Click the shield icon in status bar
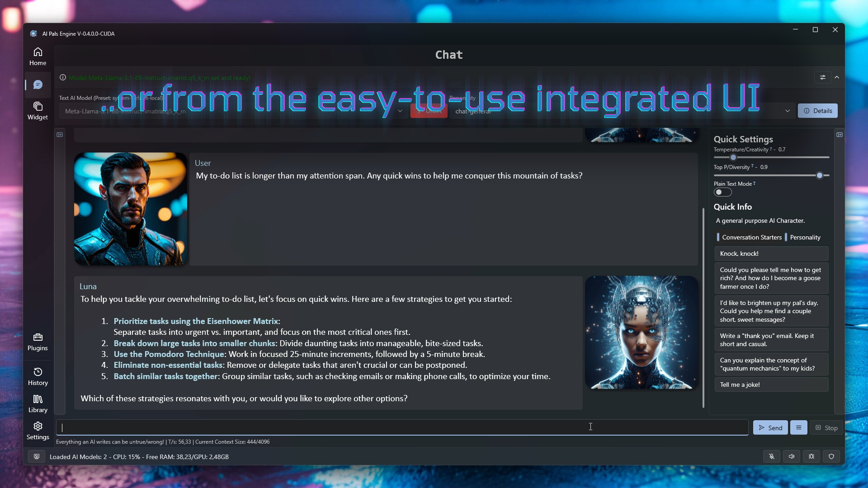 (831, 456)
